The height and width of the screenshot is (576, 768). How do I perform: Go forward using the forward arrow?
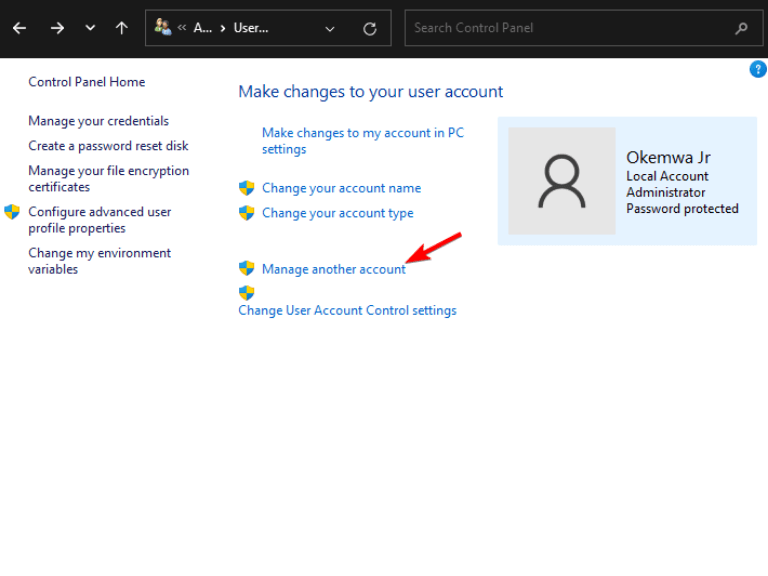pos(57,28)
